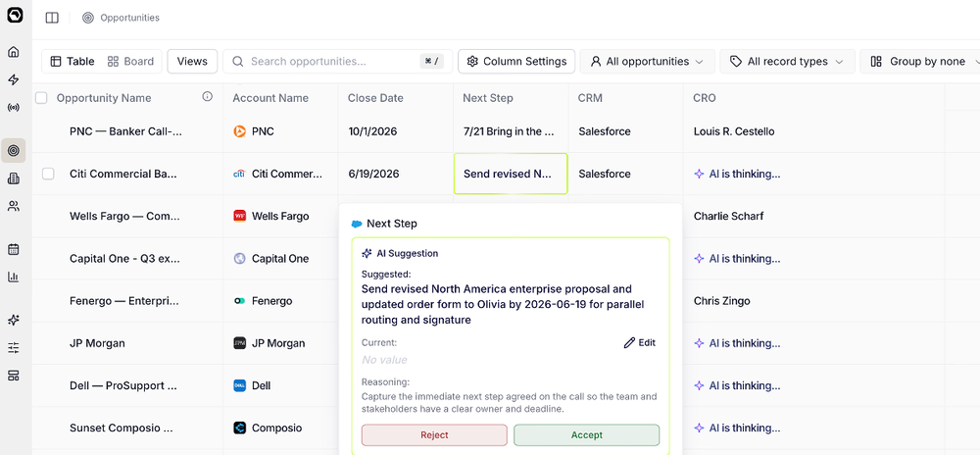The image size is (980, 455).
Task: Open Column Settings
Action: point(516,61)
